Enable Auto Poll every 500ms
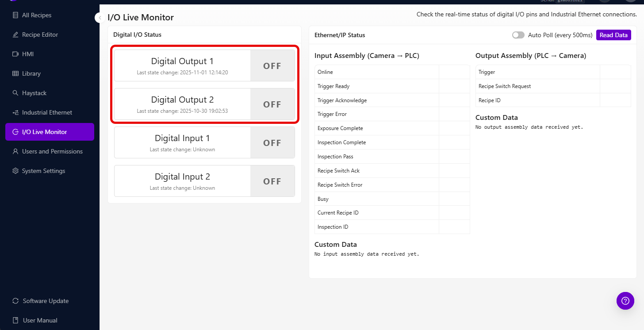Screen dimensions: 644x330 pyautogui.click(x=518, y=35)
